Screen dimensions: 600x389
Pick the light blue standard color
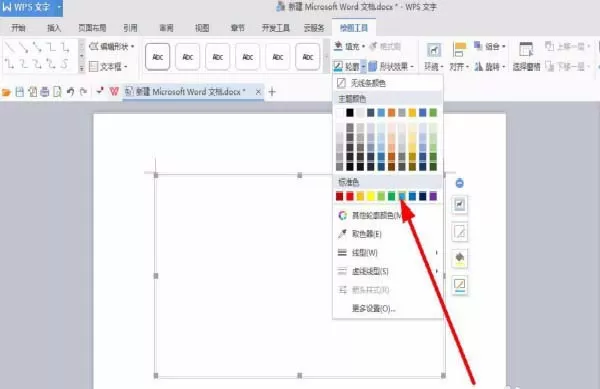[x=402, y=196]
